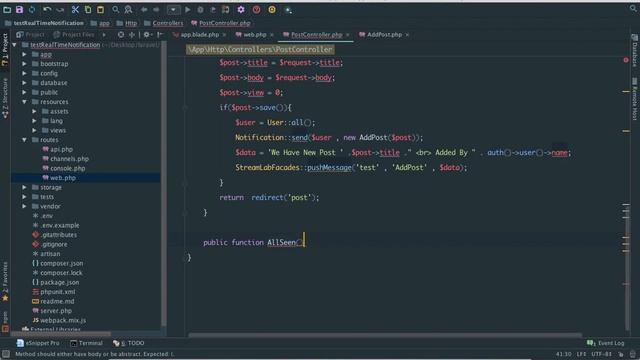Expand the vendor folder
This screenshot has width=640, height=360.
click(x=24, y=206)
